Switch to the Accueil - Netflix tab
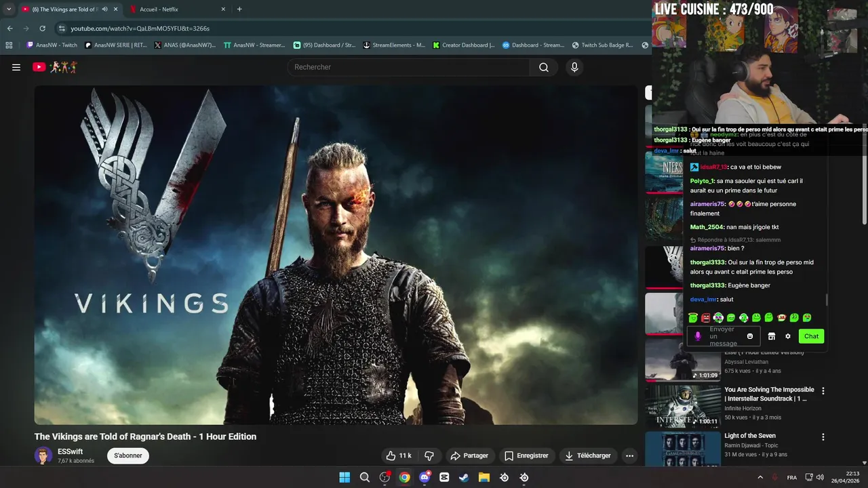The width and height of the screenshot is (868, 488). [178, 9]
